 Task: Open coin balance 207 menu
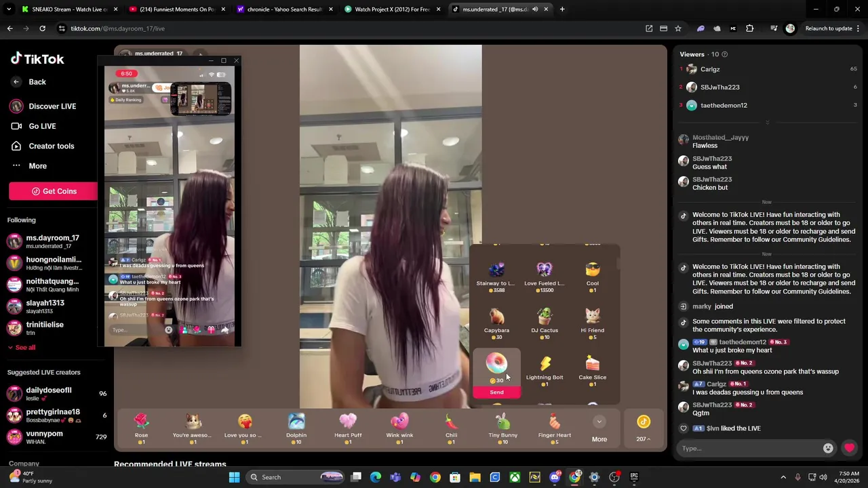pyautogui.click(x=643, y=429)
